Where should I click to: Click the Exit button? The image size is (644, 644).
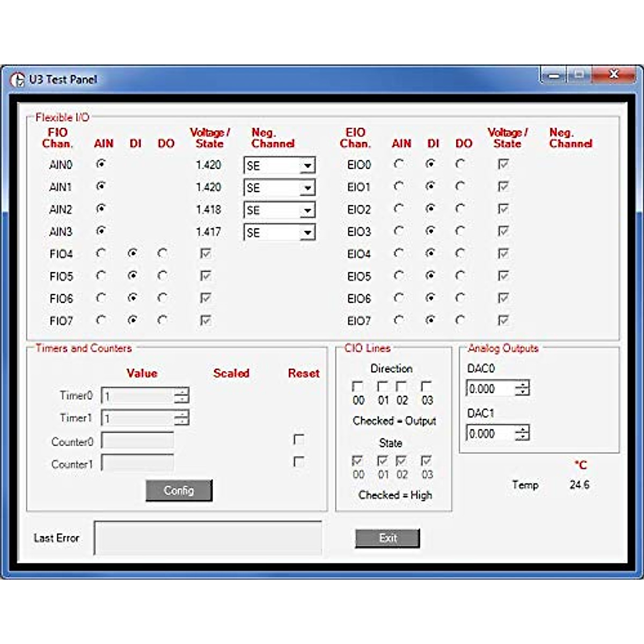click(387, 538)
